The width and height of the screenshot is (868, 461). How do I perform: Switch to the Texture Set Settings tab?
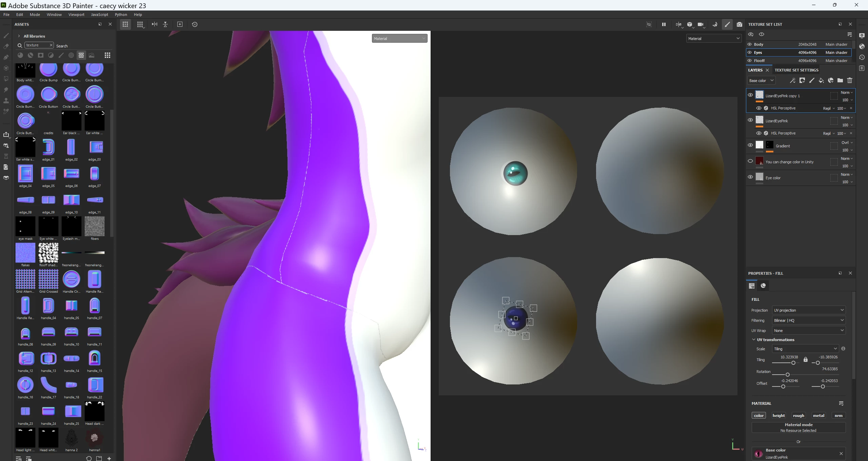click(796, 70)
